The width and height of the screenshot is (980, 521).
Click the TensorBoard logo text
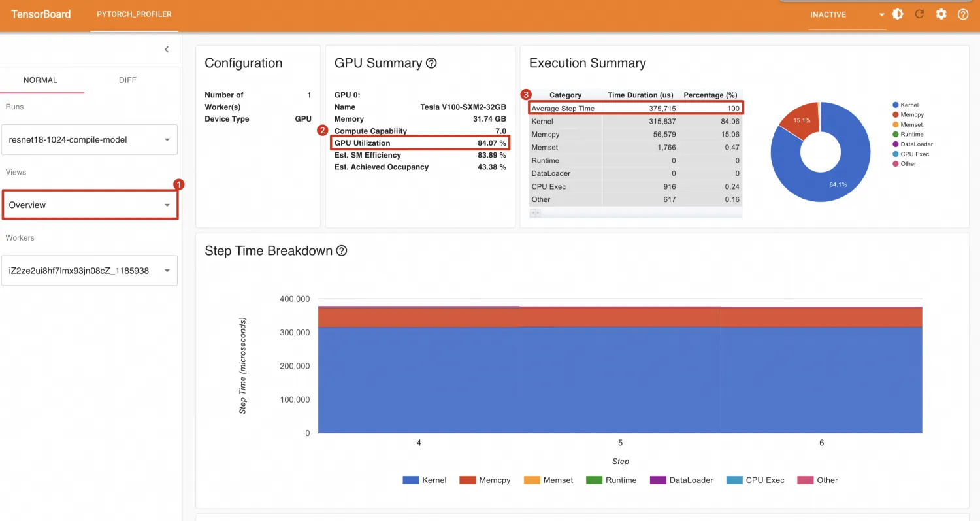(x=41, y=14)
